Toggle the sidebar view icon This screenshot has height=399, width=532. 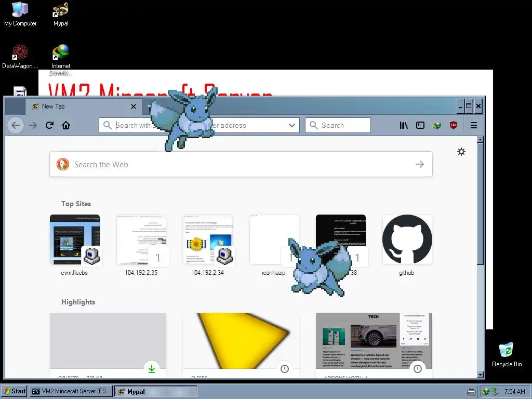pyautogui.click(x=420, y=125)
